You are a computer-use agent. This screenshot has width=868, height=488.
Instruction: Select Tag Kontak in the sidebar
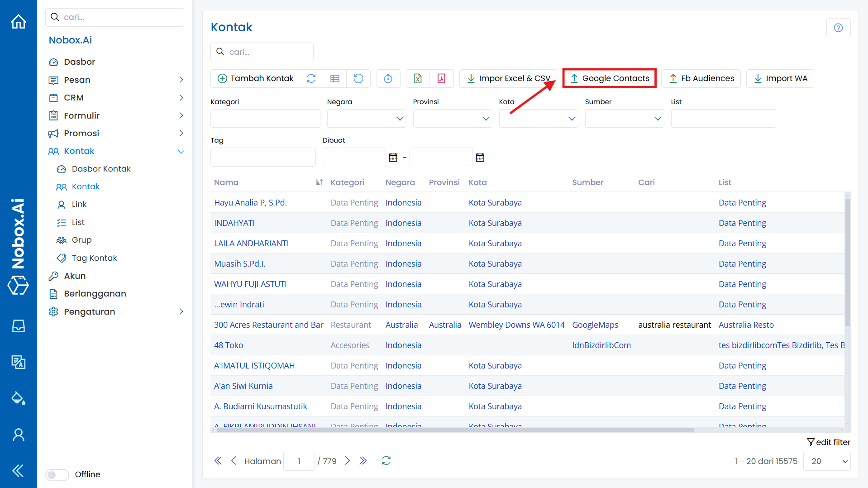pos(93,258)
